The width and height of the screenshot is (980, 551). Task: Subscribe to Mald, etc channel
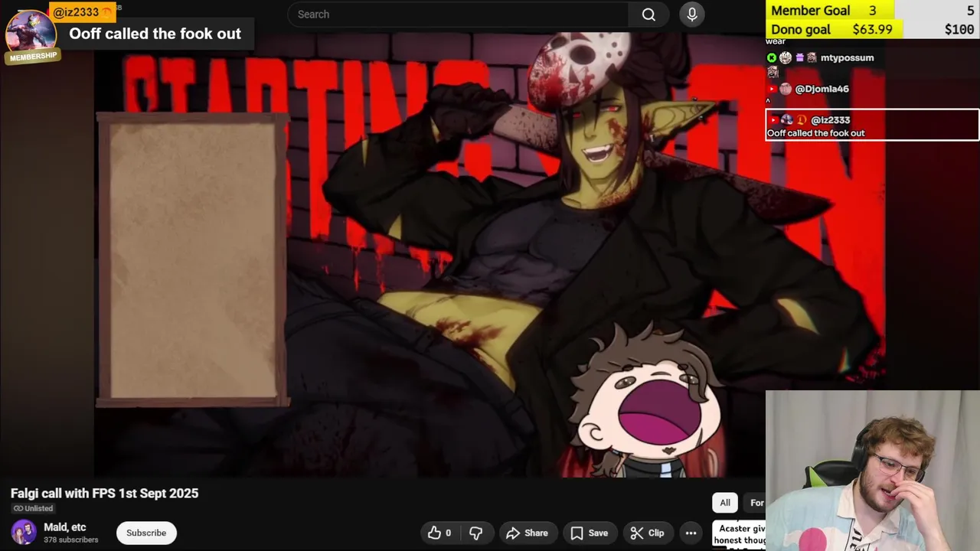[146, 533]
